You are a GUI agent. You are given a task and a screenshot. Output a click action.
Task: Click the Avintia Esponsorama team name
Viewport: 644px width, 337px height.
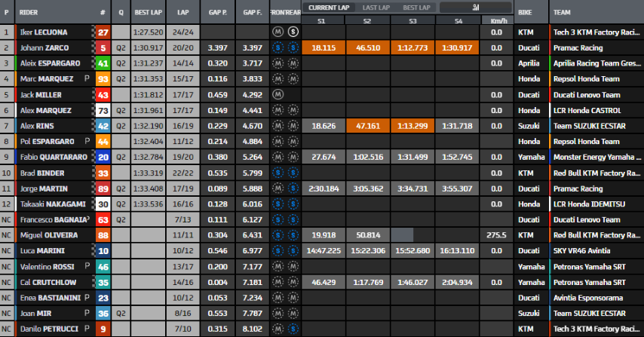click(587, 298)
